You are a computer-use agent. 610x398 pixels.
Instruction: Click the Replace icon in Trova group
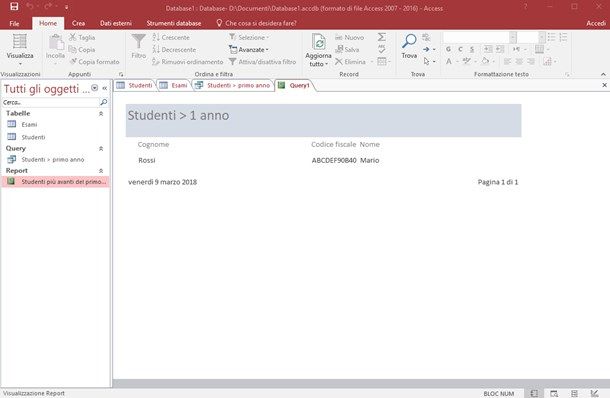[427, 37]
